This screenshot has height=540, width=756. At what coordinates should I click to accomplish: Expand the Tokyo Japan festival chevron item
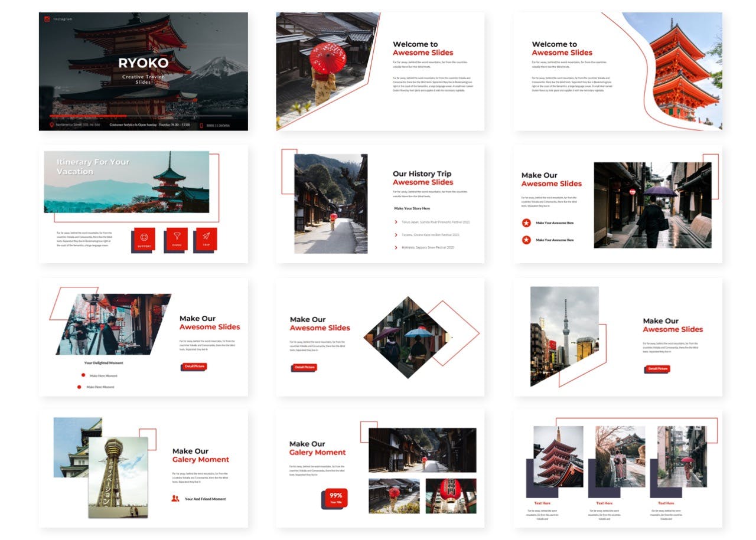(396, 222)
